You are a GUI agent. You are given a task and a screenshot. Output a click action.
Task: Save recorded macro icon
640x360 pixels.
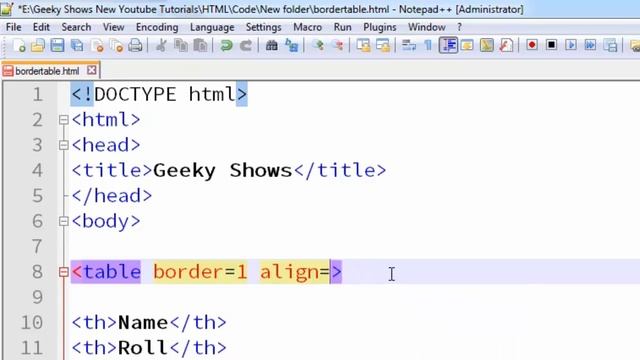pyautogui.click(x=611, y=45)
